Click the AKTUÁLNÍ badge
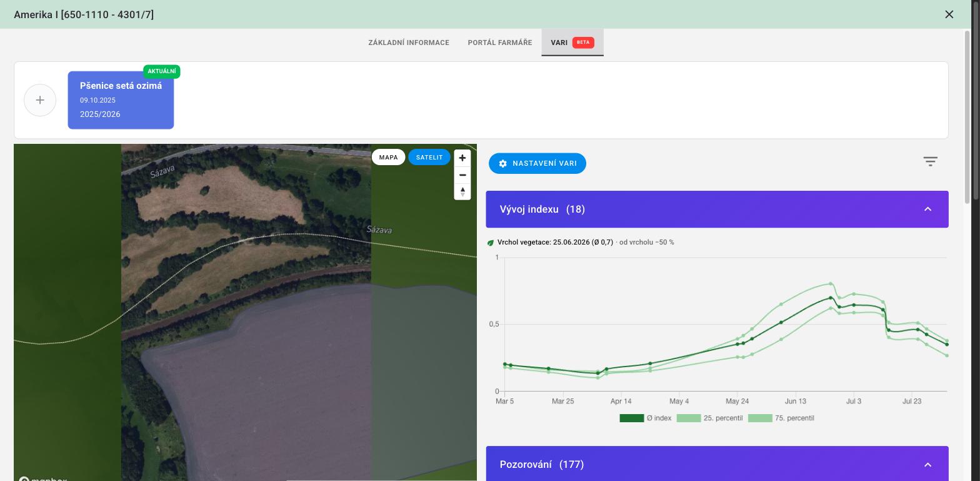 tap(162, 71)
